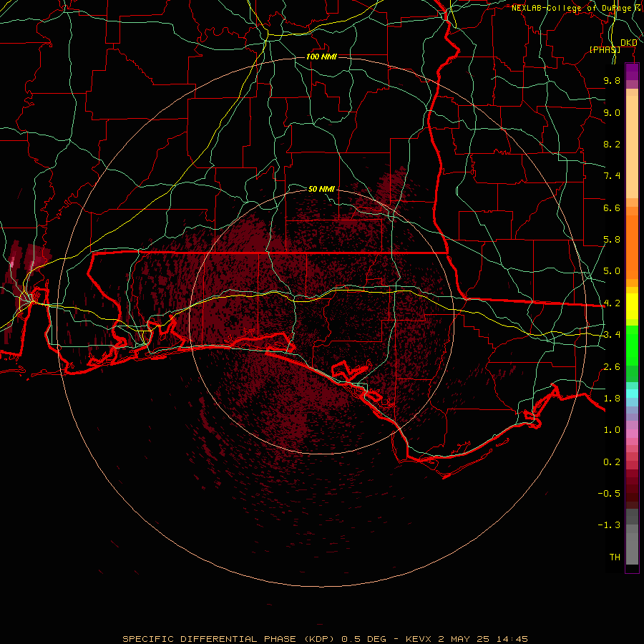Click the 5.0 value on color scale
644x644 pixels.
[x=612, y=271]
